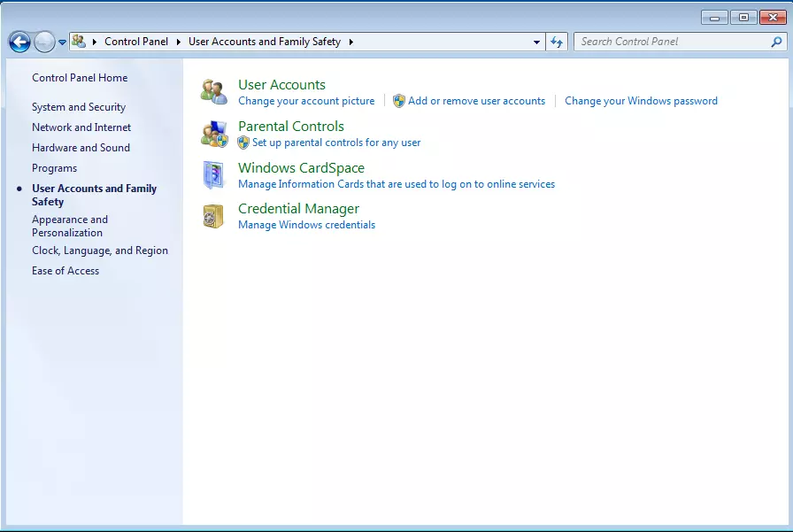Click Manage Information Cards link
Image resolution: width=793 pixels, height=532 pixels.
pyautogui.click(x=396, y=184)
